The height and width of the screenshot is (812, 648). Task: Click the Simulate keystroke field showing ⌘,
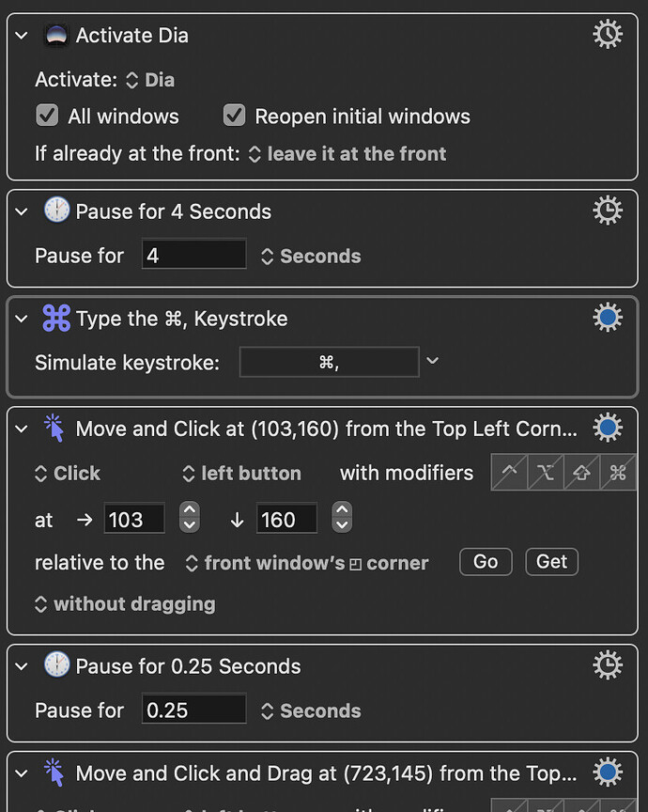[330, 362]
